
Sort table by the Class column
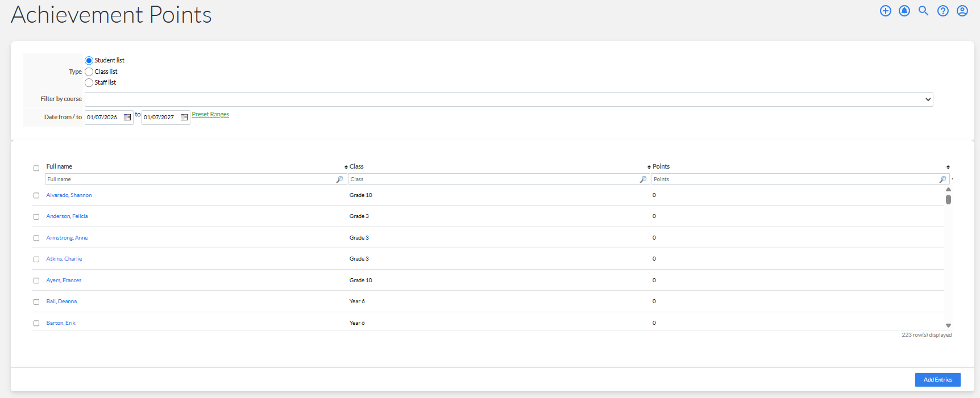(x=356, y=167)
